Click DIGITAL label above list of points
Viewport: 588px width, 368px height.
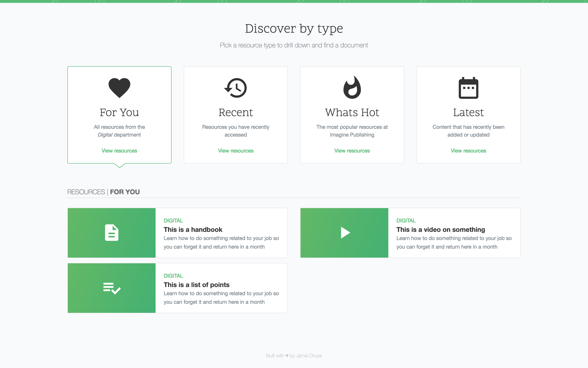point(173,276)
